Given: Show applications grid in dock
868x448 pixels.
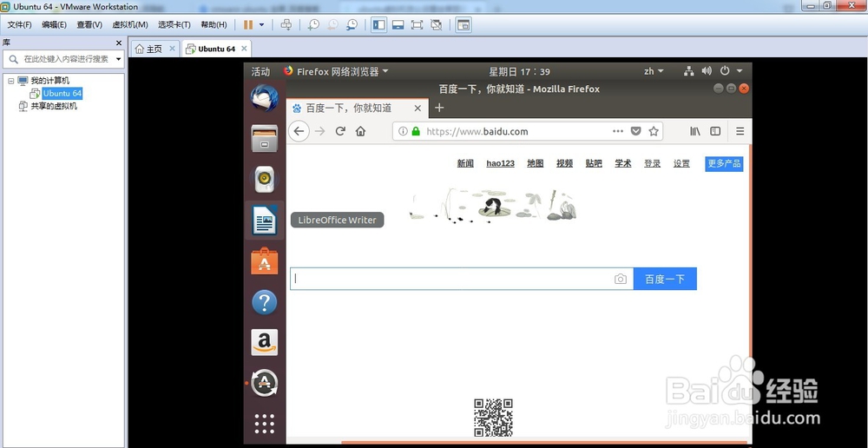Looking at the screenshot, I should click(x=264, y=424).
